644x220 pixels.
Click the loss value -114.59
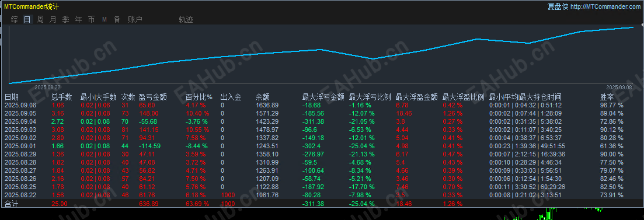(149, 146)
